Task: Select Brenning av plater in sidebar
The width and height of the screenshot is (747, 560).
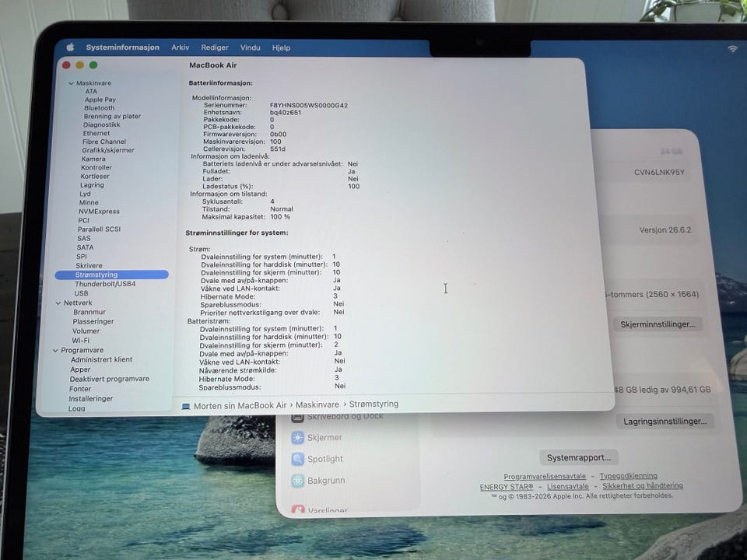Action: (112, 116)
